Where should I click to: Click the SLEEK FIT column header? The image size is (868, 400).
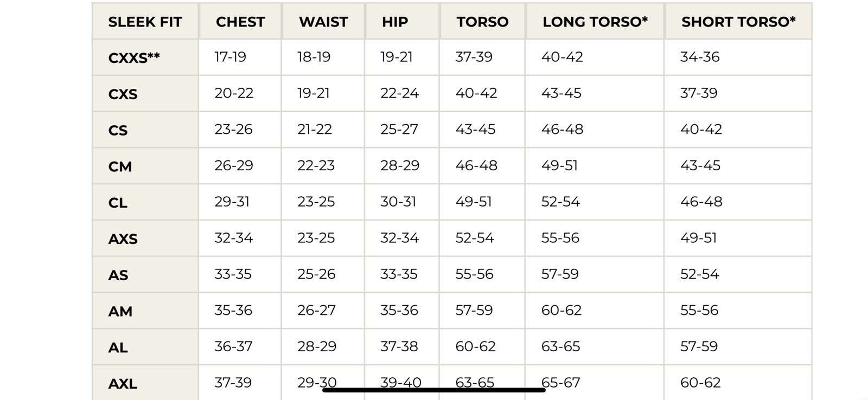145,22
